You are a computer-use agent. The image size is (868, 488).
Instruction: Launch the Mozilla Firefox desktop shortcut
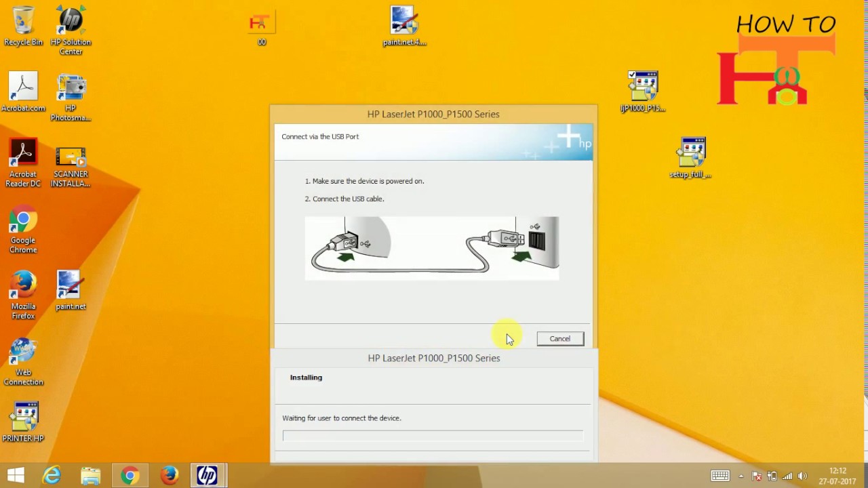pyautogui.click(x=23, y=295)
